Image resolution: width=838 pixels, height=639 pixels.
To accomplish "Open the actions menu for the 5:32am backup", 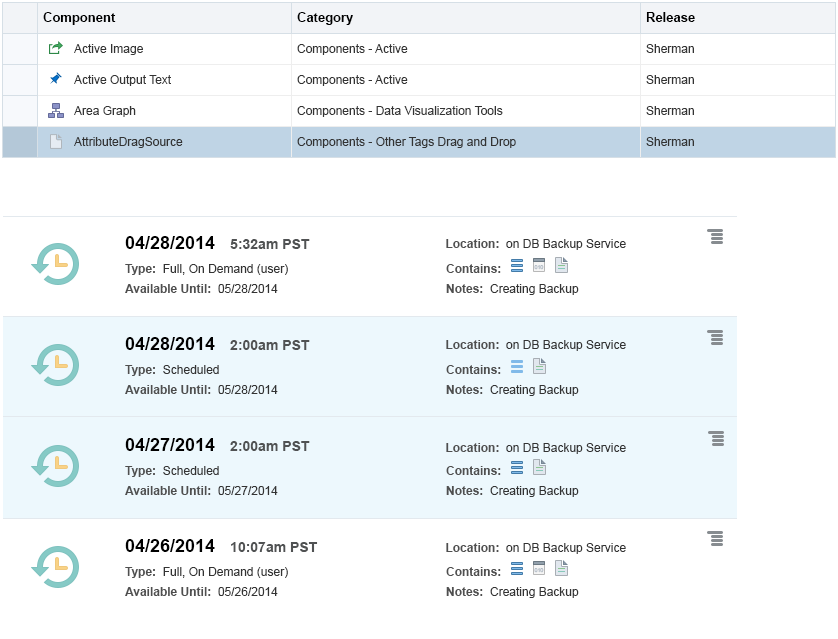I will coord(715,237).
